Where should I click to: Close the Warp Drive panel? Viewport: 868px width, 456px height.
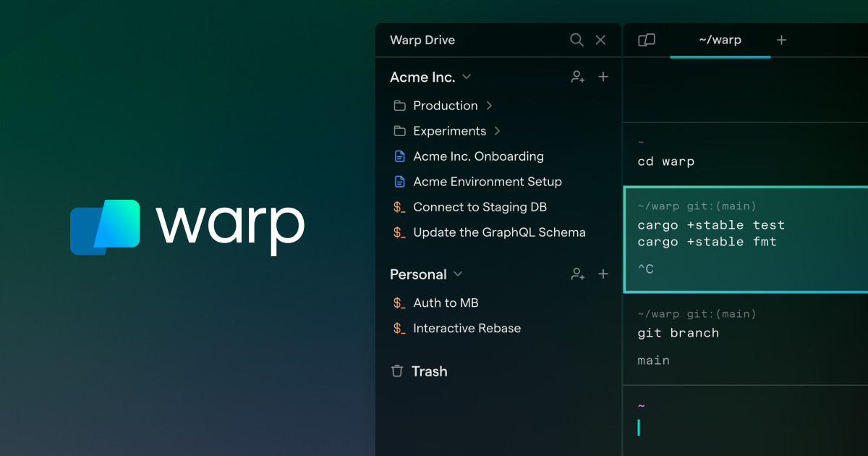pyautogui.click(x=600, y=40)
